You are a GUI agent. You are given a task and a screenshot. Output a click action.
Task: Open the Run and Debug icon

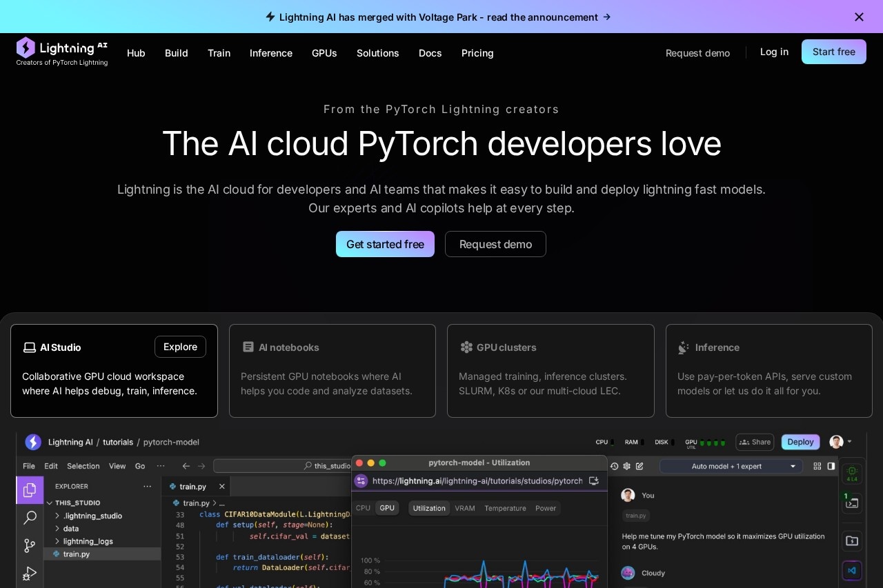pos(30,573)
